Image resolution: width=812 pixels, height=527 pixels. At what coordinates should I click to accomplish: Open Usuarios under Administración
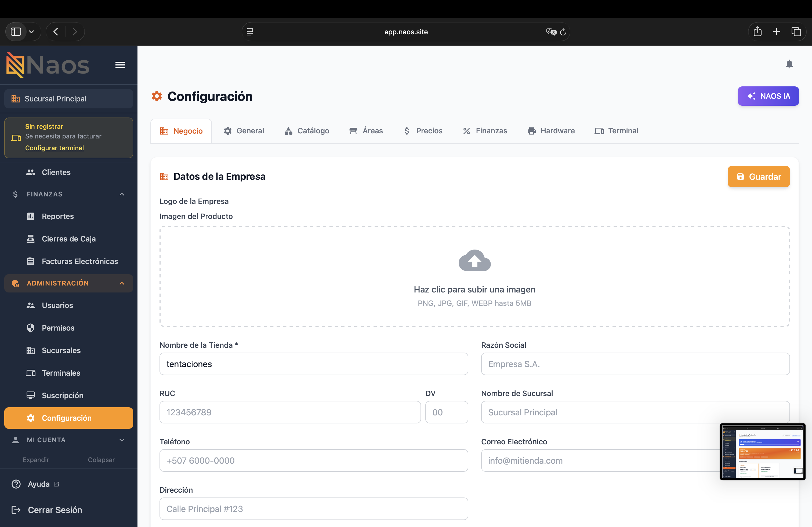68,305
